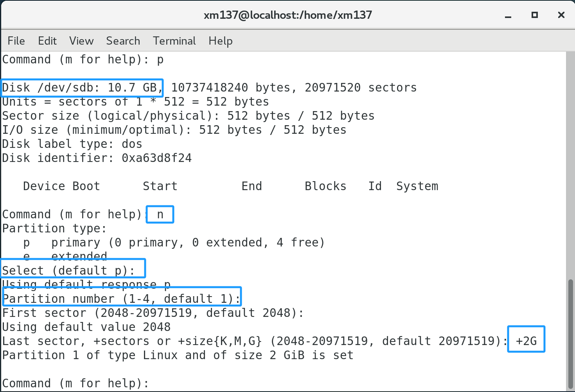Close the terminal window
Image resolution: width=575 pixels, height=392 pixels.
(561, 15)
